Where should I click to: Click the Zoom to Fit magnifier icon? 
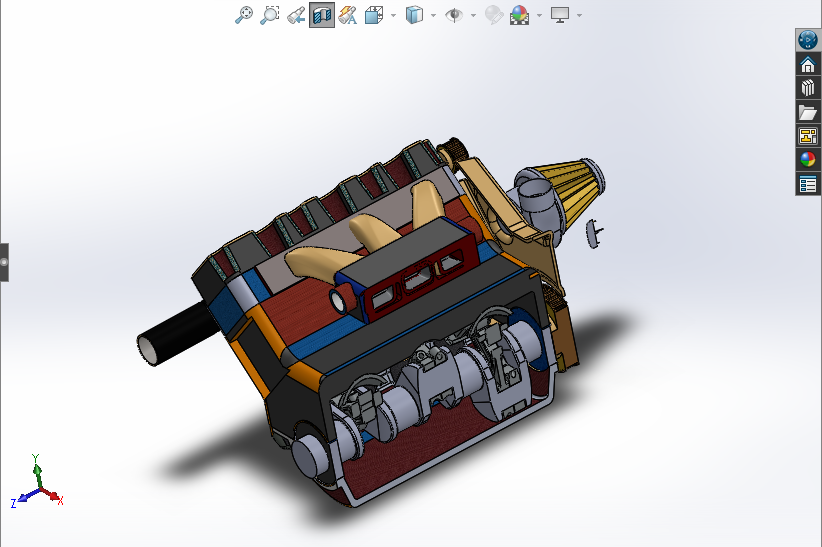click(244, 15)
